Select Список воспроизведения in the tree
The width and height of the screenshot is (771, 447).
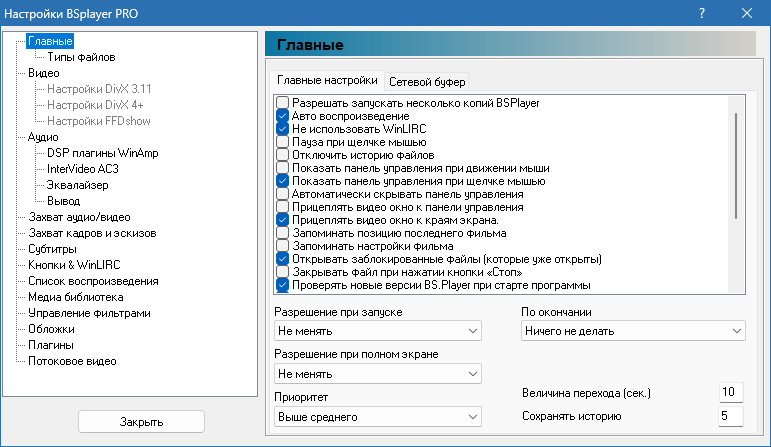click(x=93, y=281)
